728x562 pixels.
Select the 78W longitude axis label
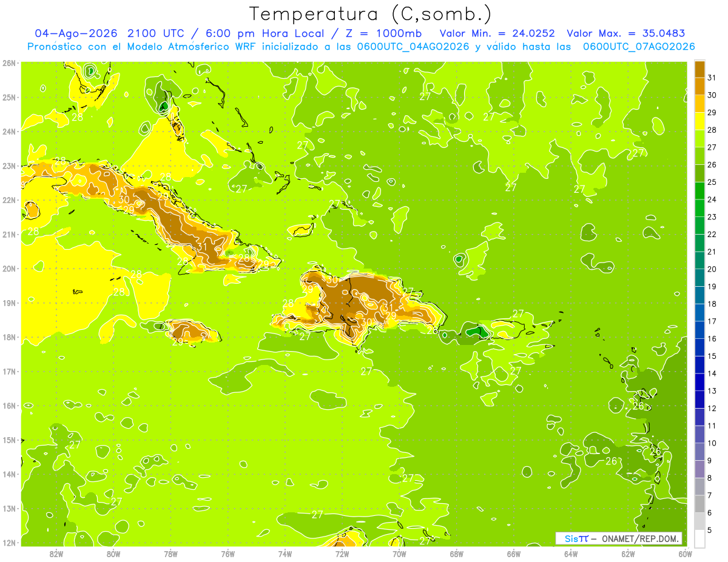(x=170, y=554)
